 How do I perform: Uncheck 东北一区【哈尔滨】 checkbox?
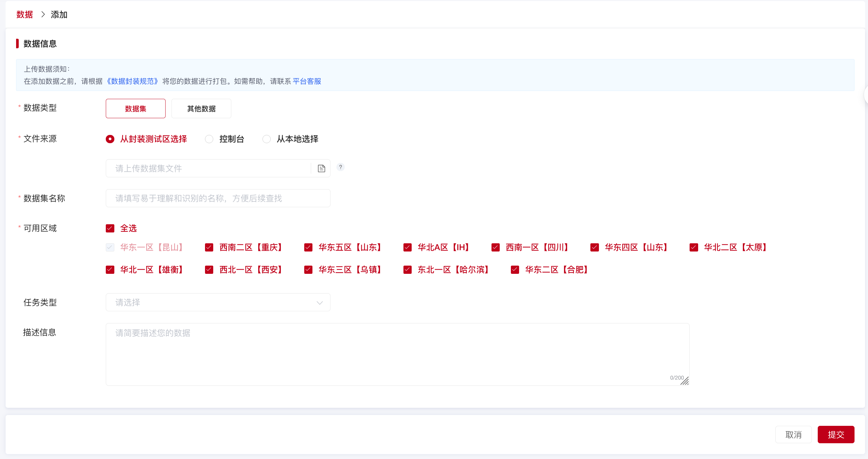point(407,270)
